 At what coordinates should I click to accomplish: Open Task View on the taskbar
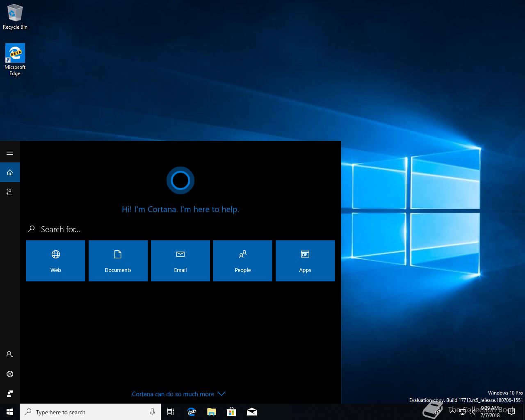(x=171, y=412)
